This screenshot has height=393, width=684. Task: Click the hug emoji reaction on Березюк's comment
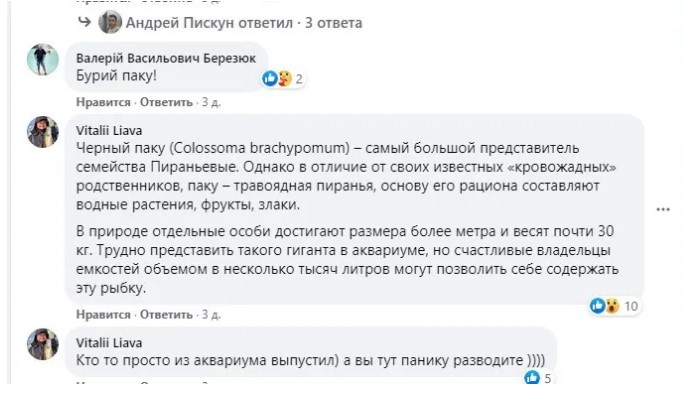[284, 79]
